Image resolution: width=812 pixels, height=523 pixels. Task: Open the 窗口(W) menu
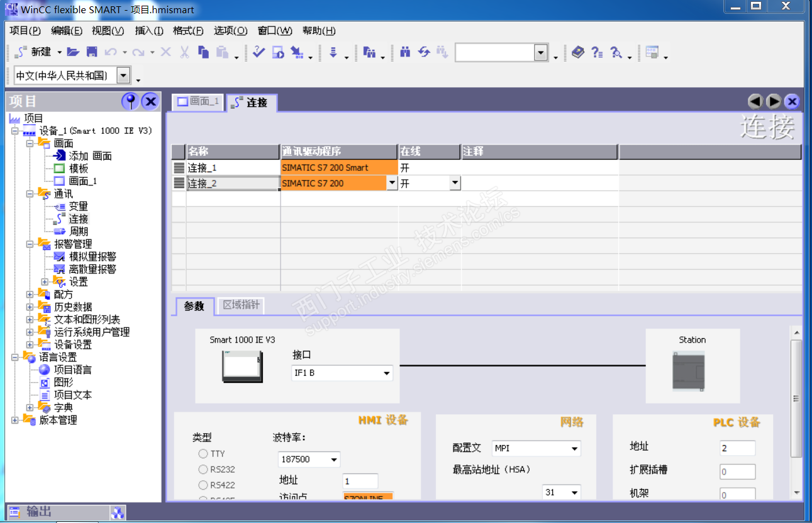(x=275, y=31)
